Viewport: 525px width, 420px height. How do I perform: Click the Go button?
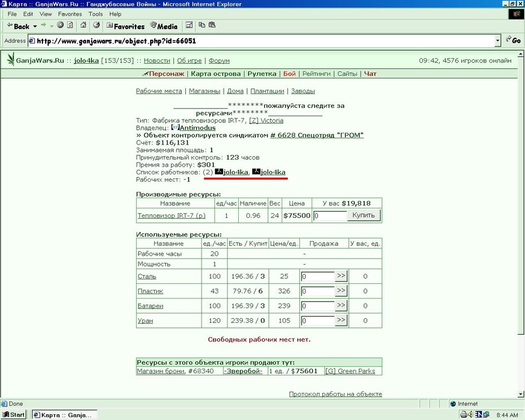tap(513, 40)
